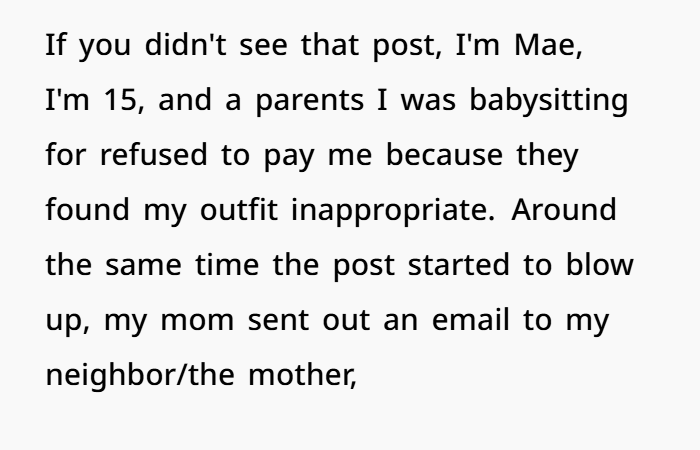Screen dimensions: 700x450
Task: Click the text "neighbor/the"
Action: coord(140,375)
